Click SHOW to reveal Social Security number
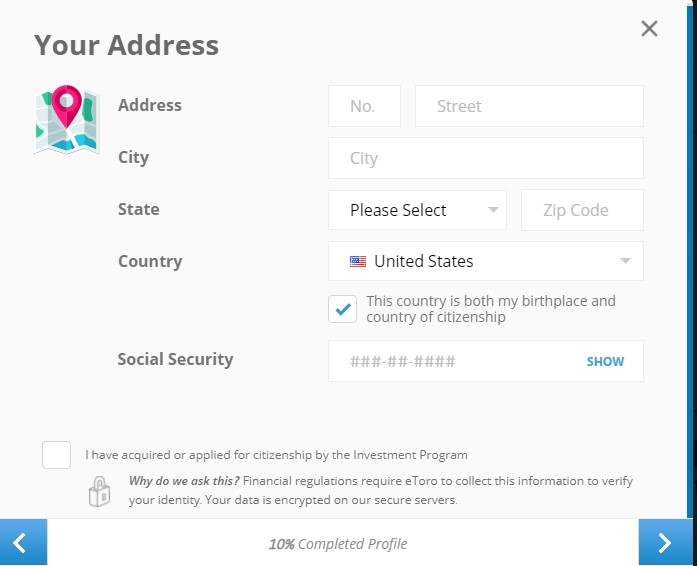The width and height of the screenshot is (697, 566). (605, 361)
